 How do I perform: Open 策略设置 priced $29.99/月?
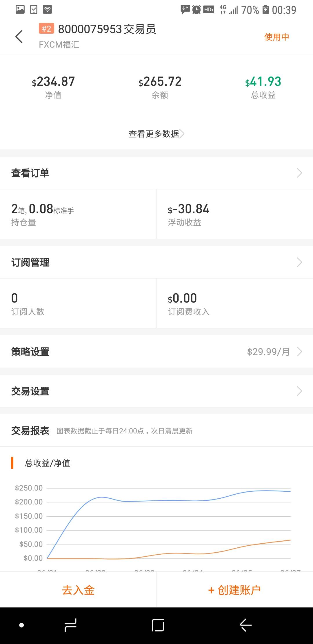(x=156, y=352)
